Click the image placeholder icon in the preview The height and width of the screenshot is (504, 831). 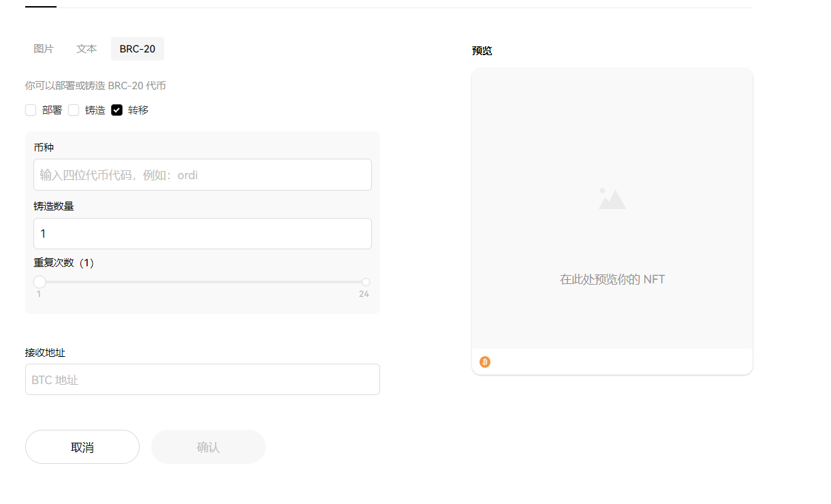(612, 199)
